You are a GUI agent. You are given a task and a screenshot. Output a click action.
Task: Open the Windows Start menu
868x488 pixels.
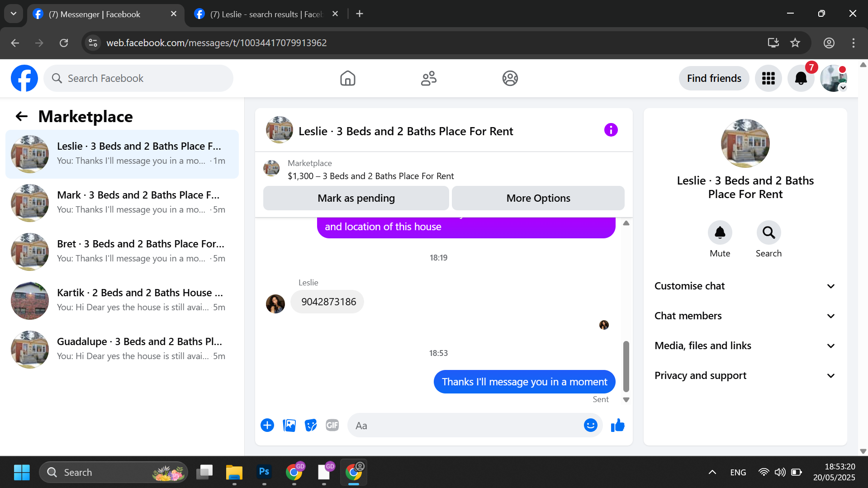(22, 472)
